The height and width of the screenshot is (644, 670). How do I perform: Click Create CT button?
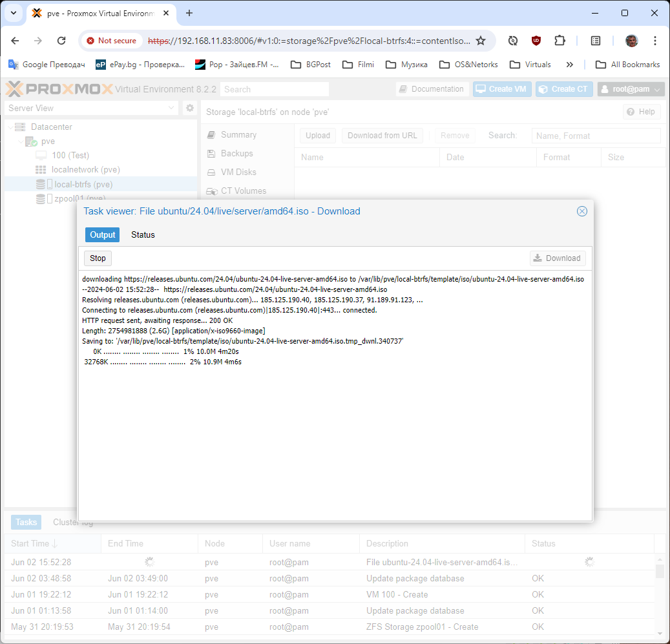coord(563,89)
